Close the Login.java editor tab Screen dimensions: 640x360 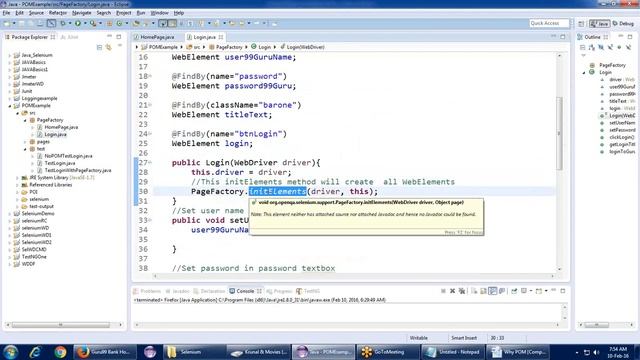tap(221, 37)
